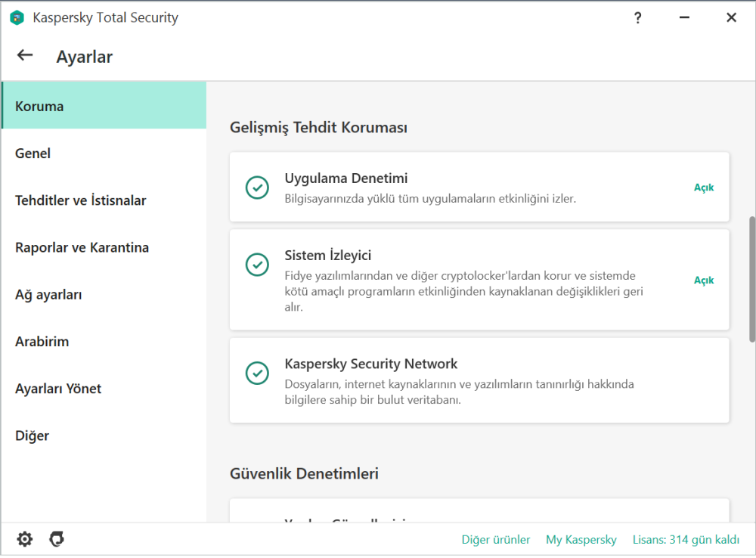The width and height of the screenshot is (756, 558).
Task: Click the Güvenlik Denetimleri heading
Action: (304, 473)
